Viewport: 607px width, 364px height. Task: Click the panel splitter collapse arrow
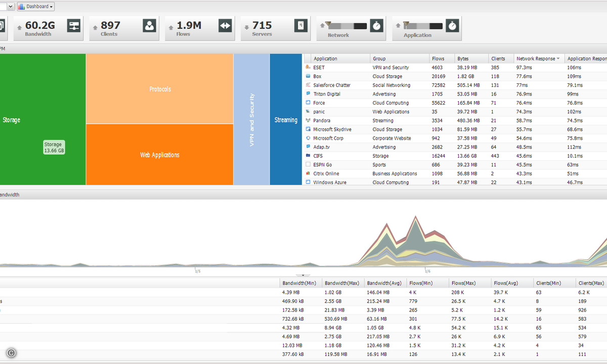coord(303,276)
